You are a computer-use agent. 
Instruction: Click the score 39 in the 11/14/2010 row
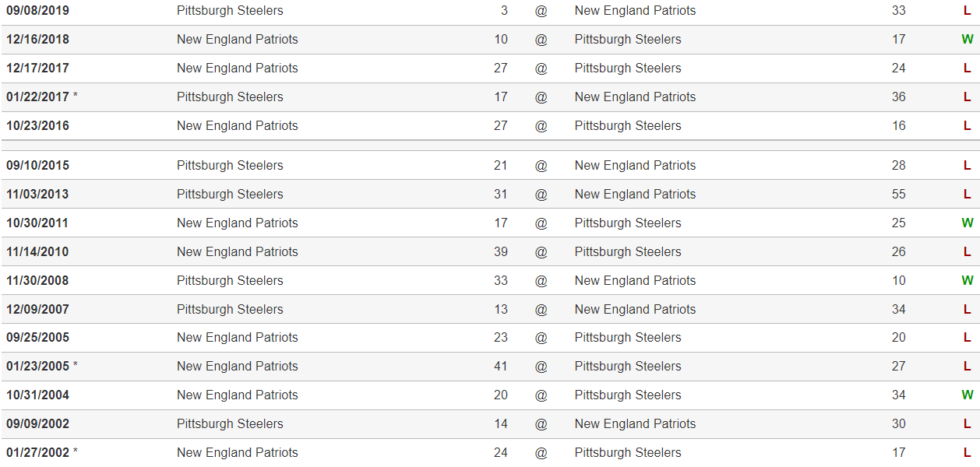(500, 252)
